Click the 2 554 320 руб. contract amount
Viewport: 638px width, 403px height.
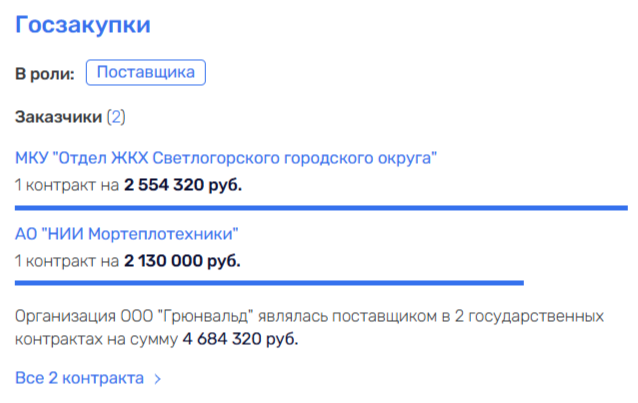pos(183,185)
